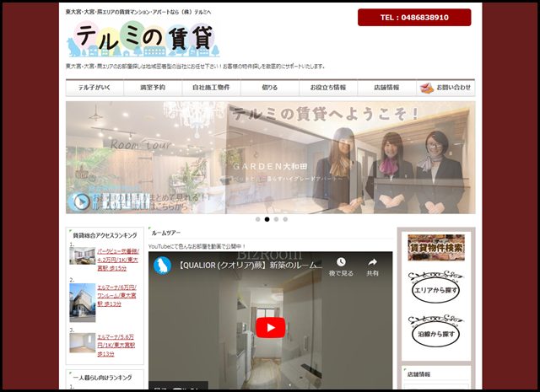Open the 満室予約 menu item
This screenshot has width=540, height=392.
pyautogui.click(x=153, y=88)
